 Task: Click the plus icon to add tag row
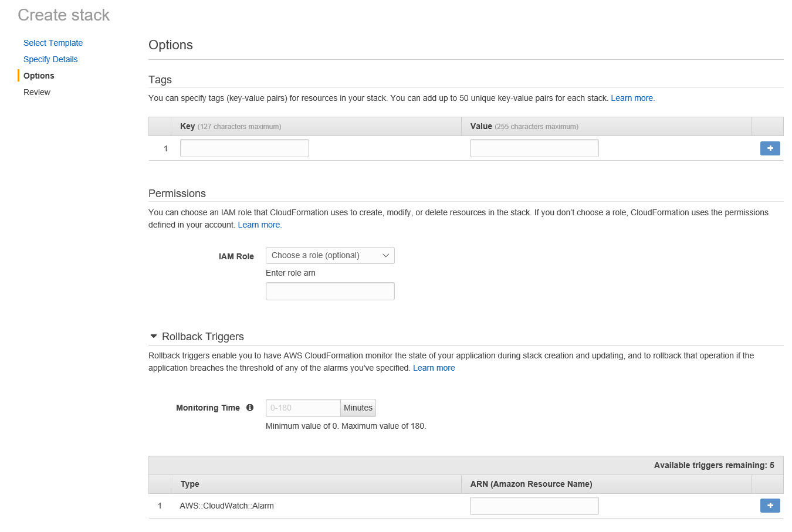pyautogui.click(x=770, y=148)
